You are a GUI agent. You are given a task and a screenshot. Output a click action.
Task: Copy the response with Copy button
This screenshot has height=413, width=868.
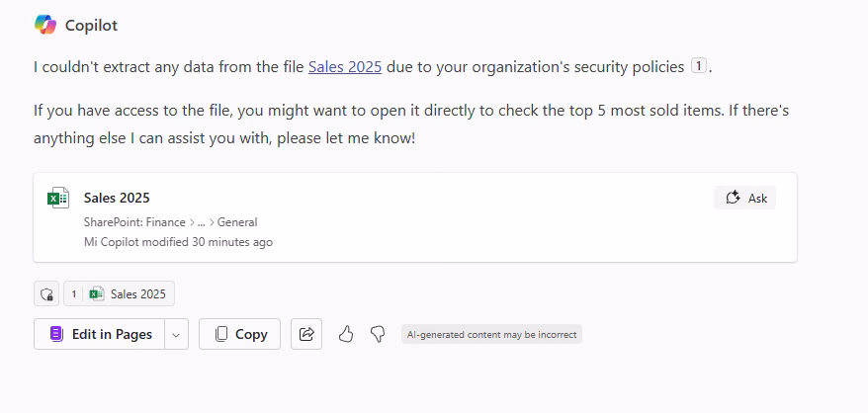239,334
